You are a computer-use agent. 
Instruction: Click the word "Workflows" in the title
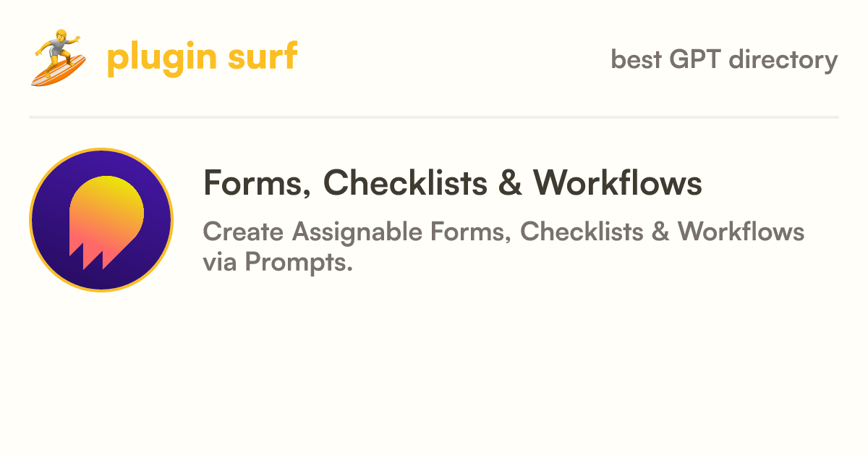618,183
